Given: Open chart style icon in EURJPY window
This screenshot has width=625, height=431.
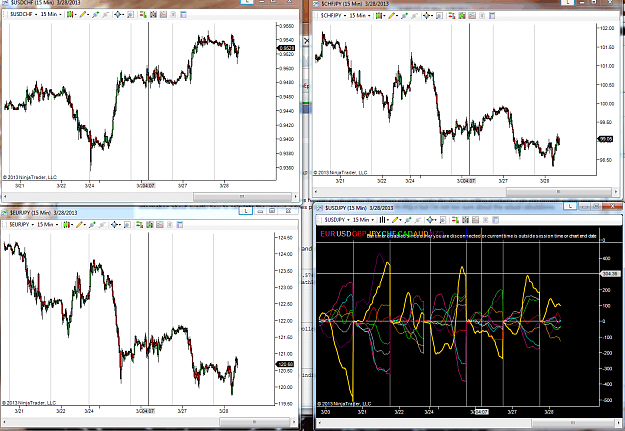Looking at the screenshot, I should 67,224.
